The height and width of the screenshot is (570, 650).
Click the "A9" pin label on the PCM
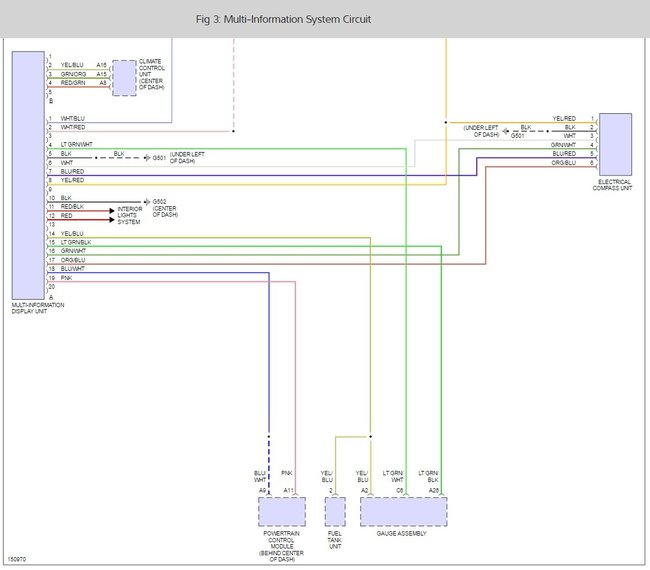tap(262, 490)
